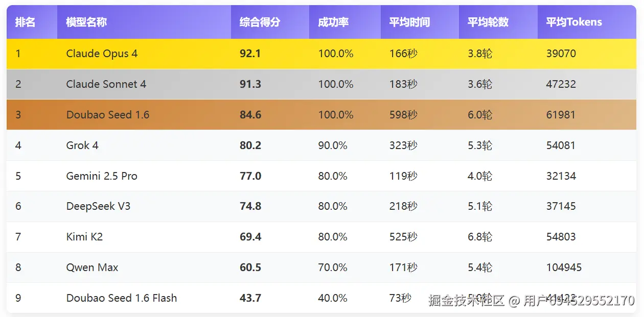Viewport: 644px width, 317px height.
Task: Sort by 综合得分 column header
Action: [260, 22]
